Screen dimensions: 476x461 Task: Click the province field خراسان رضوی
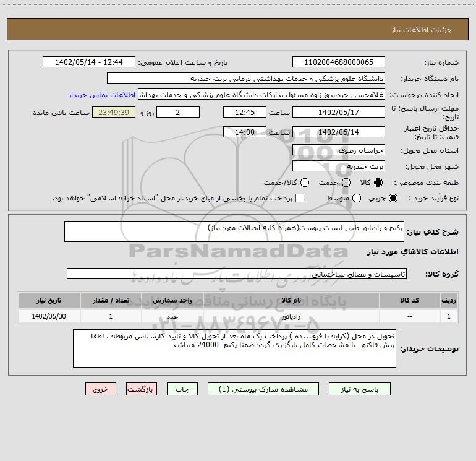339,150
